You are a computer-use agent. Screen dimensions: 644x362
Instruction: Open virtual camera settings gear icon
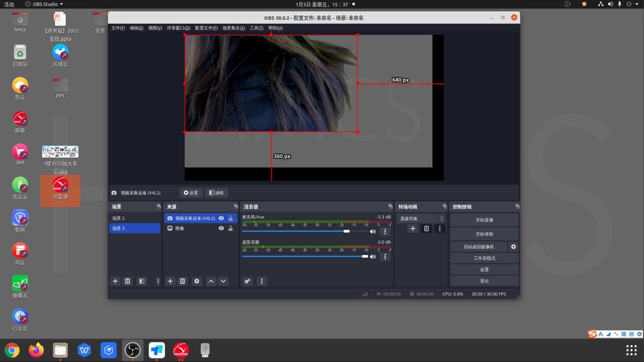click(513, 247)
